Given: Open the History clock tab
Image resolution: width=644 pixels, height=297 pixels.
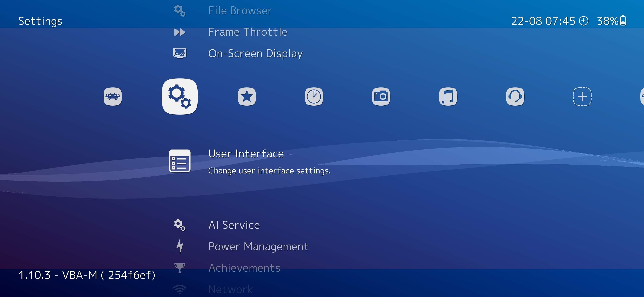Looking at the screenshot, I should click(314, 96).
